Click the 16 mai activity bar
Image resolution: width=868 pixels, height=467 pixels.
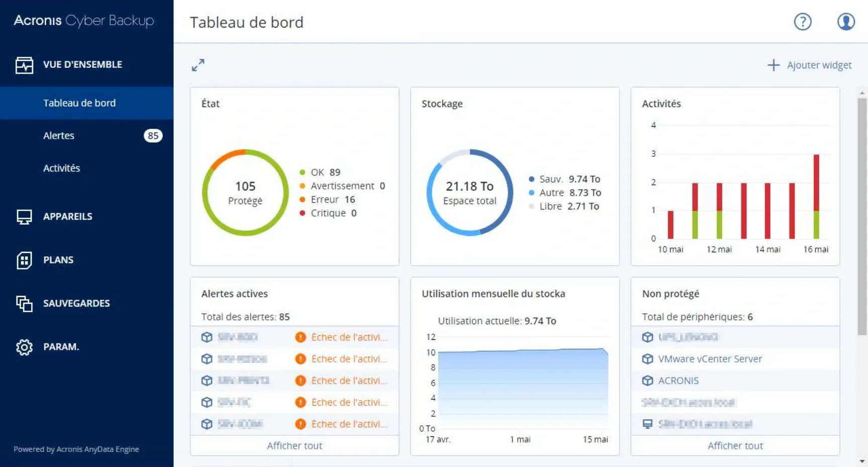(816, 197)
